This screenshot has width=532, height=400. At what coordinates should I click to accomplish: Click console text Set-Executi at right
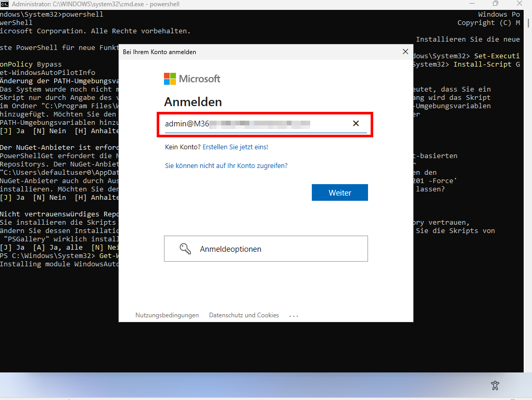click(497, 56)
